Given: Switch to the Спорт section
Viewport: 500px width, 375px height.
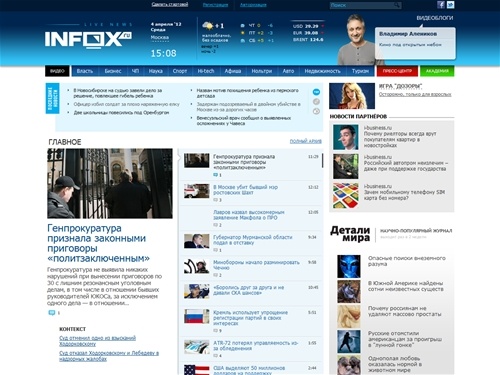Looking at the screenshot, I should [x=180, y=71].
